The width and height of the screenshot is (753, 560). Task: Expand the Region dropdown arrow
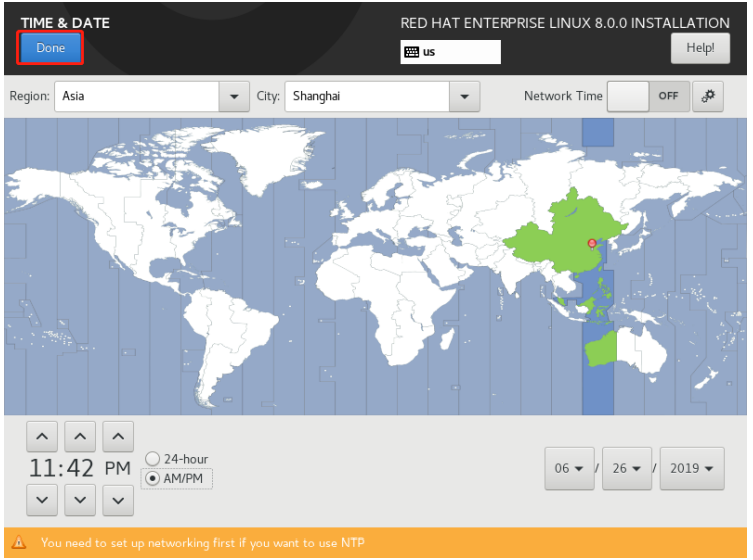tap(234, 97)
